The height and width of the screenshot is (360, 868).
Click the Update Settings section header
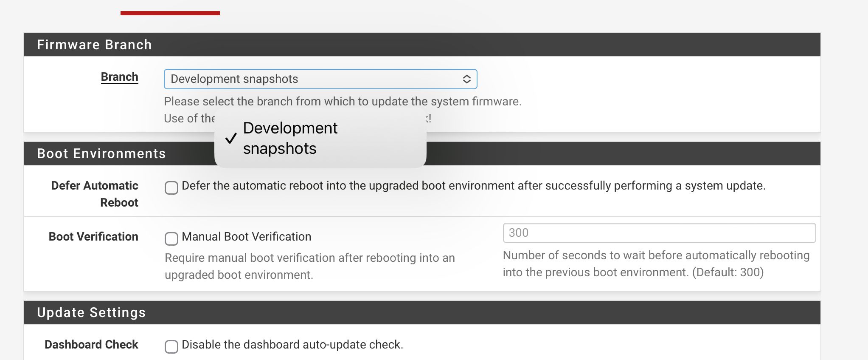[x=91, y=312]
